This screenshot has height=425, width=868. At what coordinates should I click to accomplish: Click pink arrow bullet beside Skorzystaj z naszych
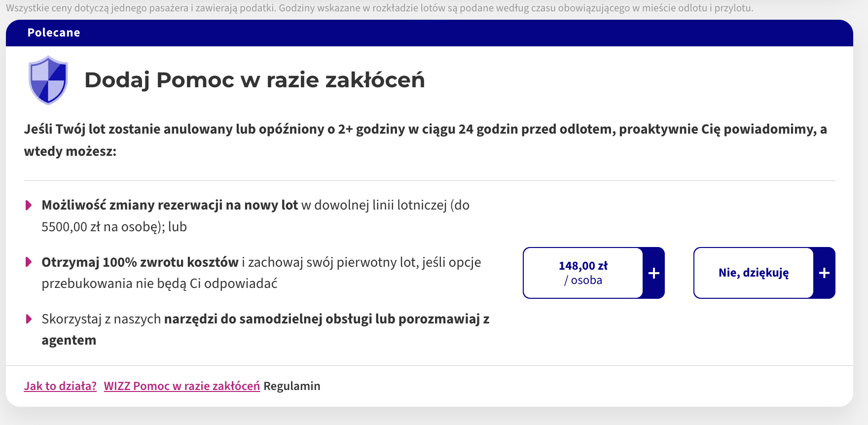[29, 319]
